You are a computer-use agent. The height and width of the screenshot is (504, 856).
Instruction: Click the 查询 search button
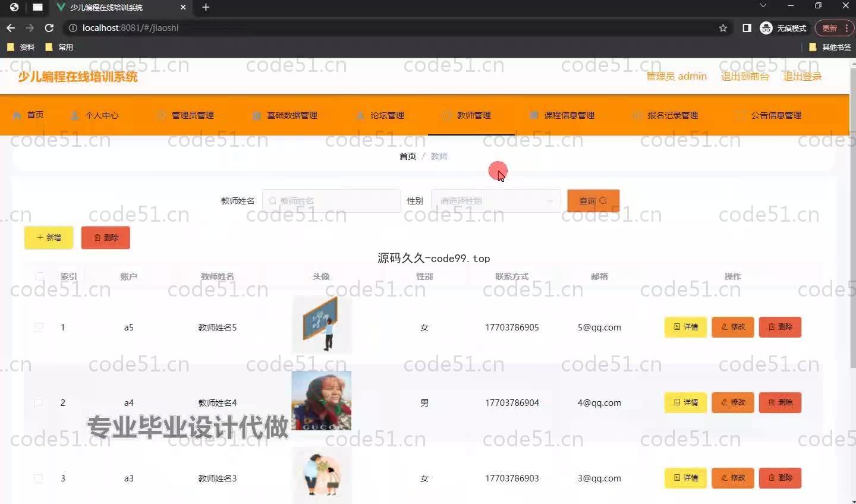point(593,201)
